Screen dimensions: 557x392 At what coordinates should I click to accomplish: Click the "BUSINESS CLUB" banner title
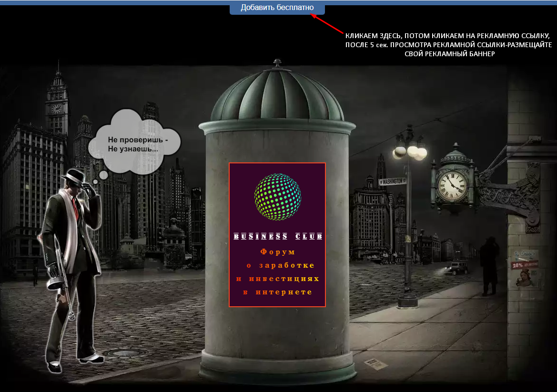(x=278, y=236)
